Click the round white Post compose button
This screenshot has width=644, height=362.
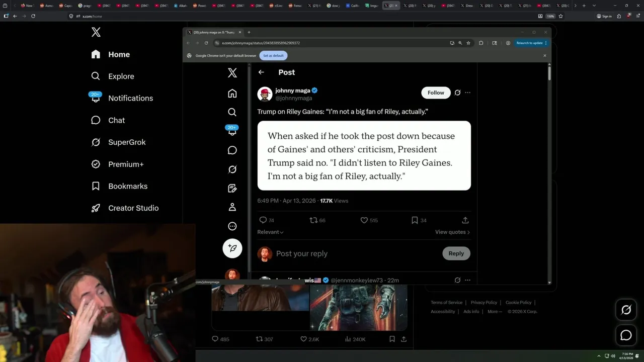(232, 248)
